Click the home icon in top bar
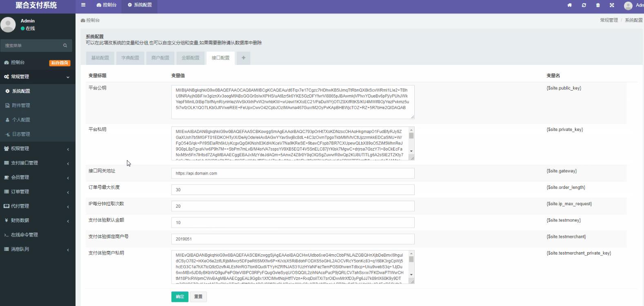The width and height of the screenshot is (644, 306). pyautogui.click(x=570, y=5)
